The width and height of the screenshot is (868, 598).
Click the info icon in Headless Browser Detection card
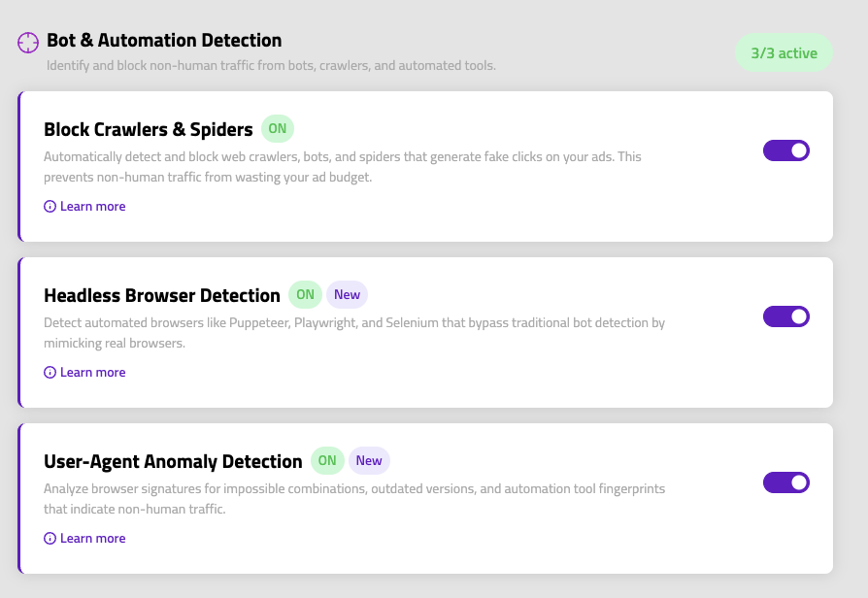(x=50, y=372)
